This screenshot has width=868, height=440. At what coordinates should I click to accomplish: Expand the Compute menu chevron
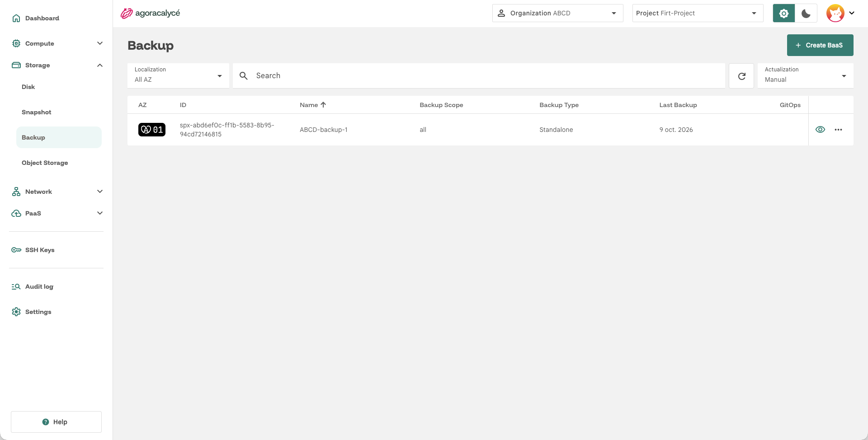coord(100,43)
